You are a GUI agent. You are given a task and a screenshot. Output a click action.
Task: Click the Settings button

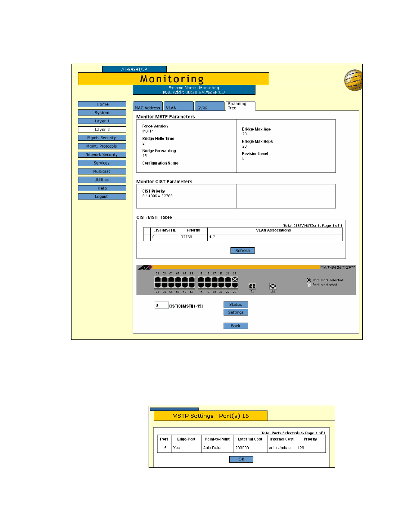[236, 313]
